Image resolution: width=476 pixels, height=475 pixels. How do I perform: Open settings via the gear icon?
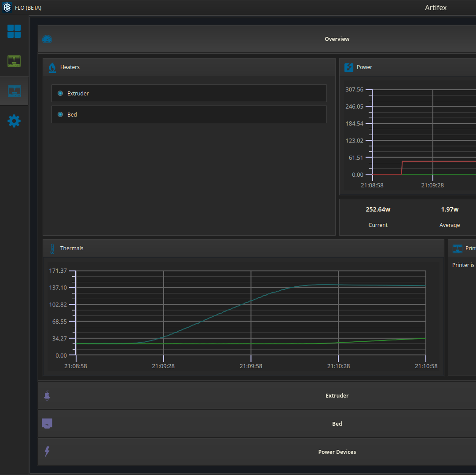pyautogui.click(x=14, y=121)
